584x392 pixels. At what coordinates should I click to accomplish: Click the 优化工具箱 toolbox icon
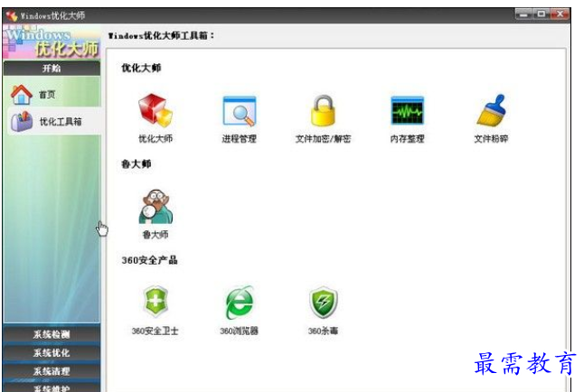(x=22, y=121)
